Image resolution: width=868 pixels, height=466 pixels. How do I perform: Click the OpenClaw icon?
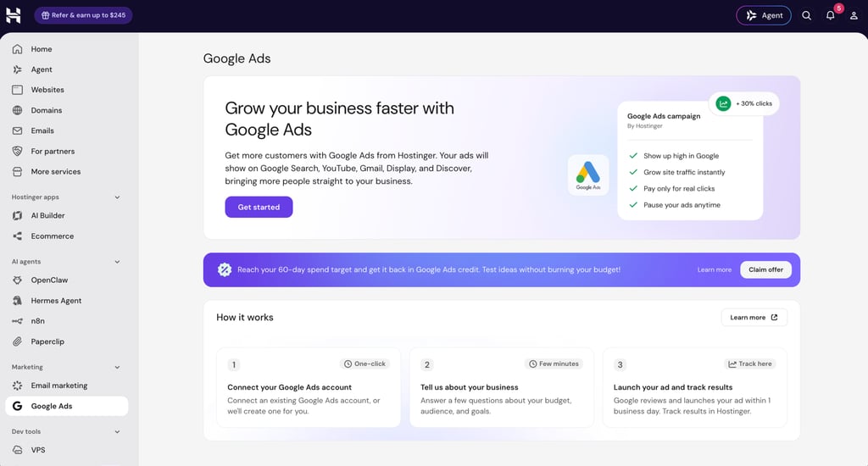click(17, 280)
